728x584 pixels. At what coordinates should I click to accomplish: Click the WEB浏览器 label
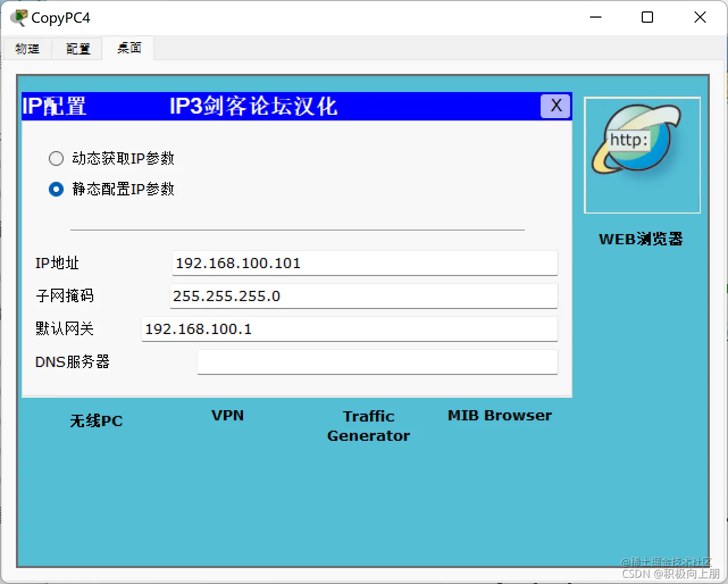coord(641,239)
